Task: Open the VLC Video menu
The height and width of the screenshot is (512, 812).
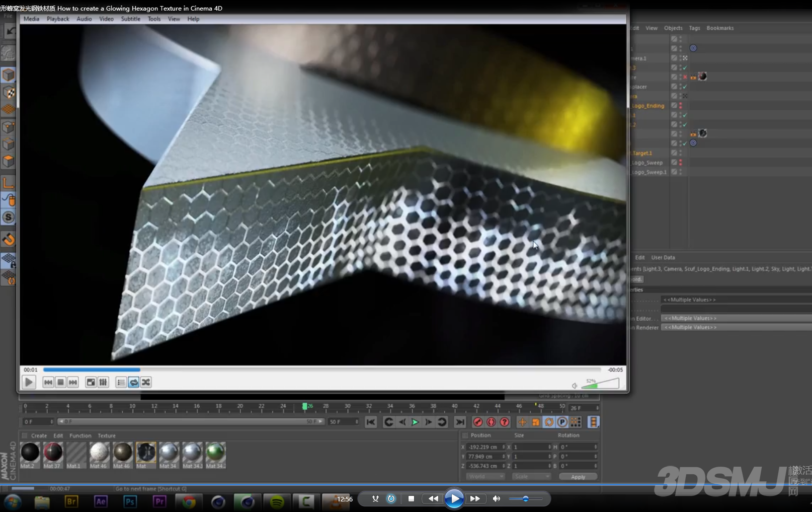Action: 106,19
